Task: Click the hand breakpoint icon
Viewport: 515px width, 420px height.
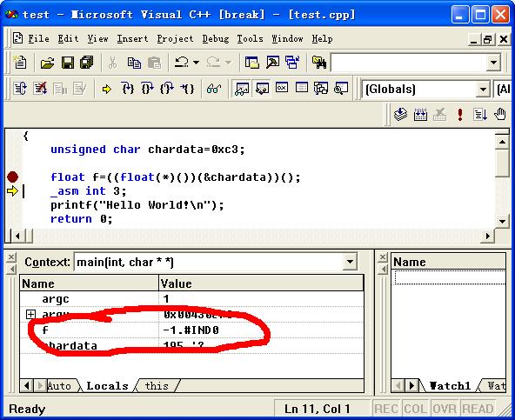Action: pos(500,115)
